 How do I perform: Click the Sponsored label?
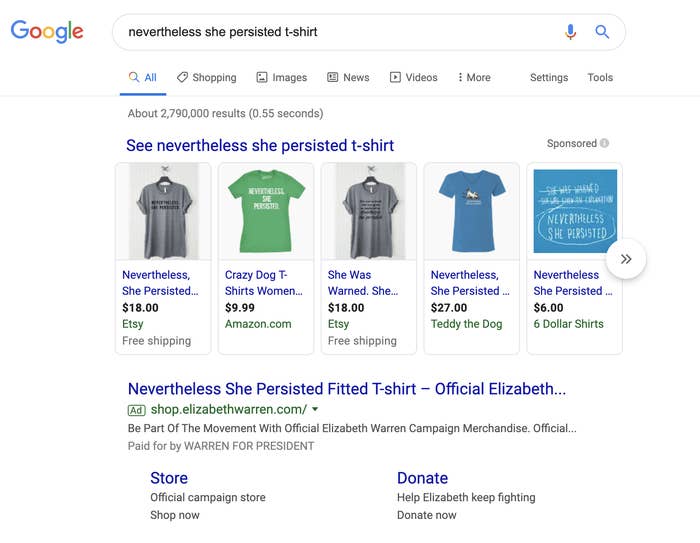[x=572, y=143]
